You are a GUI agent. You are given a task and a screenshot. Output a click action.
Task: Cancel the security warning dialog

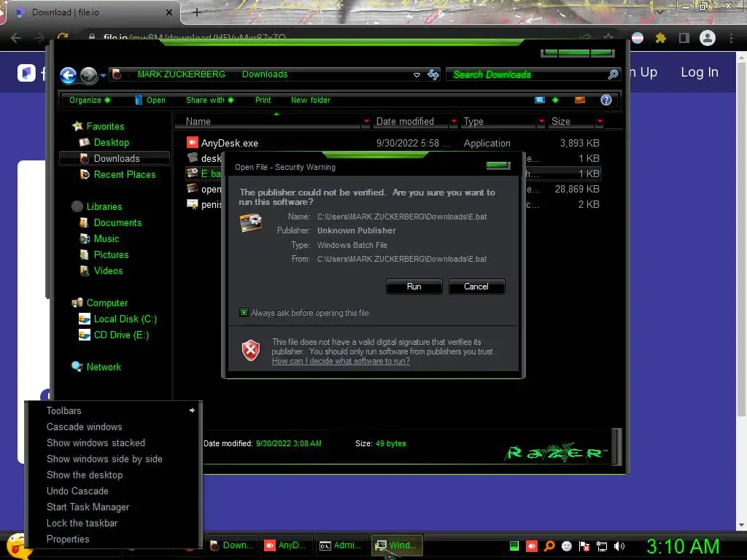tap(476, 286)
